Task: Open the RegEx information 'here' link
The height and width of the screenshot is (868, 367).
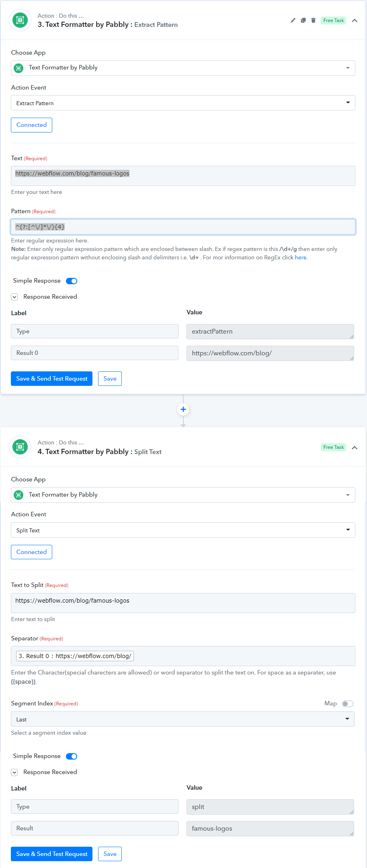Action: tap(300, 258)
